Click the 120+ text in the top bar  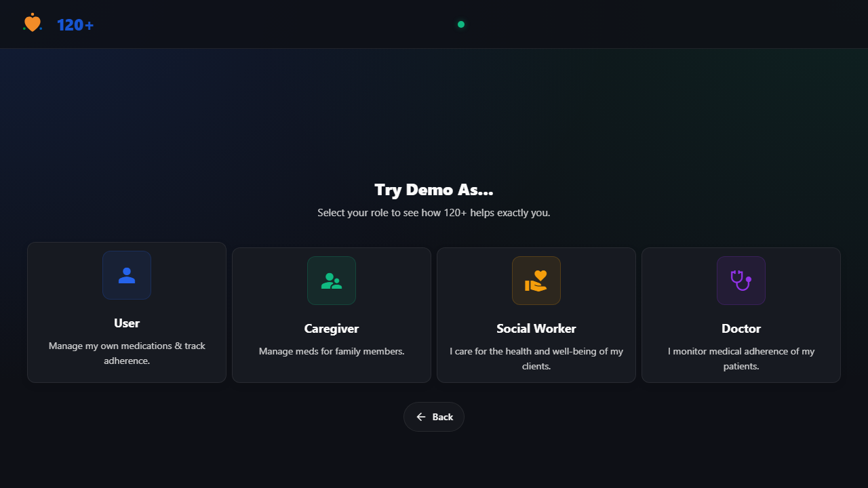tap(75, 24)
